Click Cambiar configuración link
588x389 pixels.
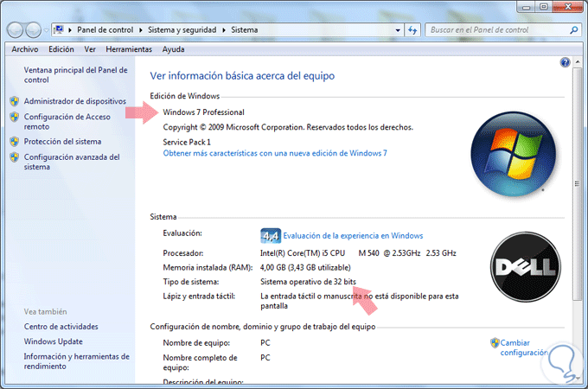524,348
